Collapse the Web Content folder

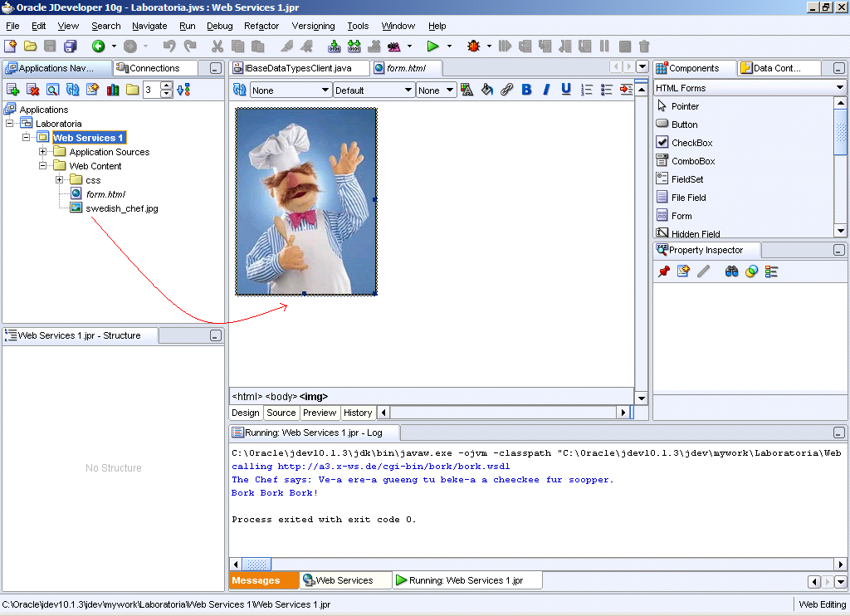coord(42,165)
